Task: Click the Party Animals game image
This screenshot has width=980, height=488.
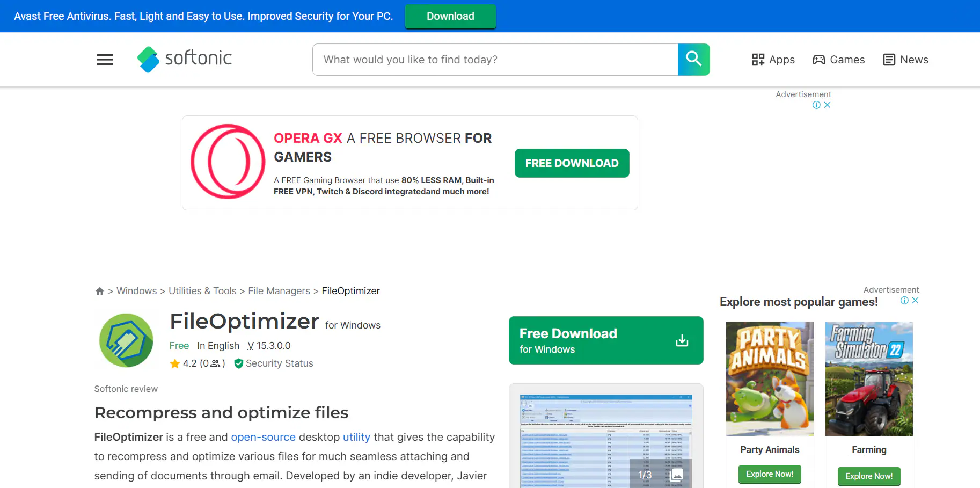Action: 770,379
